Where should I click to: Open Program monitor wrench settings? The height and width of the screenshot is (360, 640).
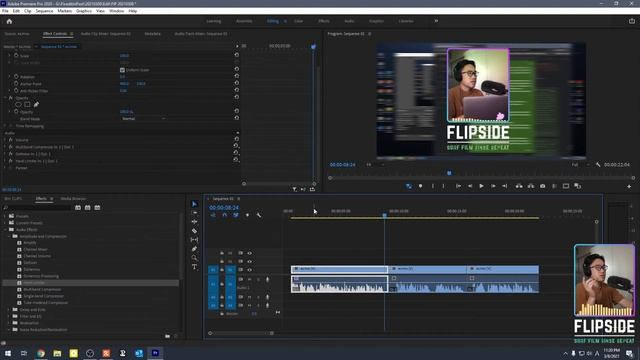[598, 165]
